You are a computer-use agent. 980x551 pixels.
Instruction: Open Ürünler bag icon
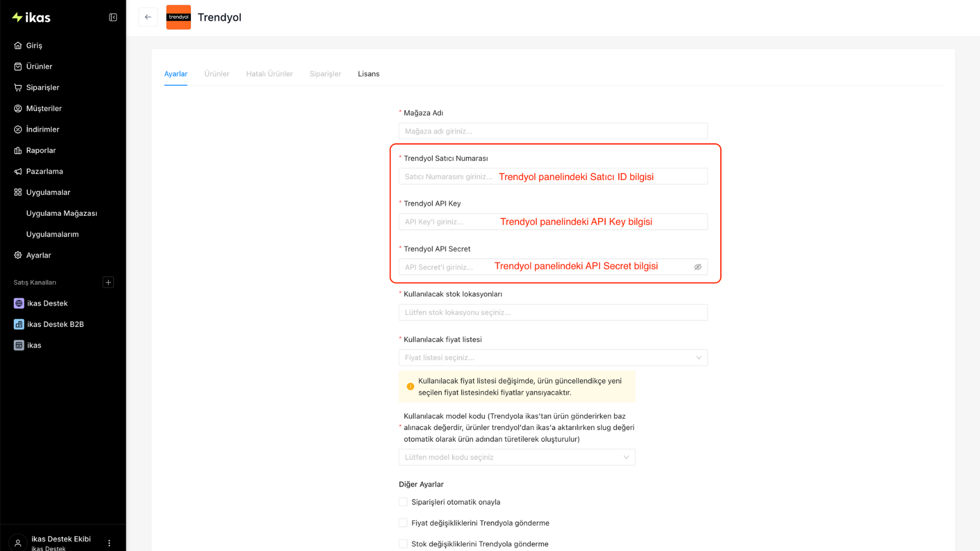point(18,66)
